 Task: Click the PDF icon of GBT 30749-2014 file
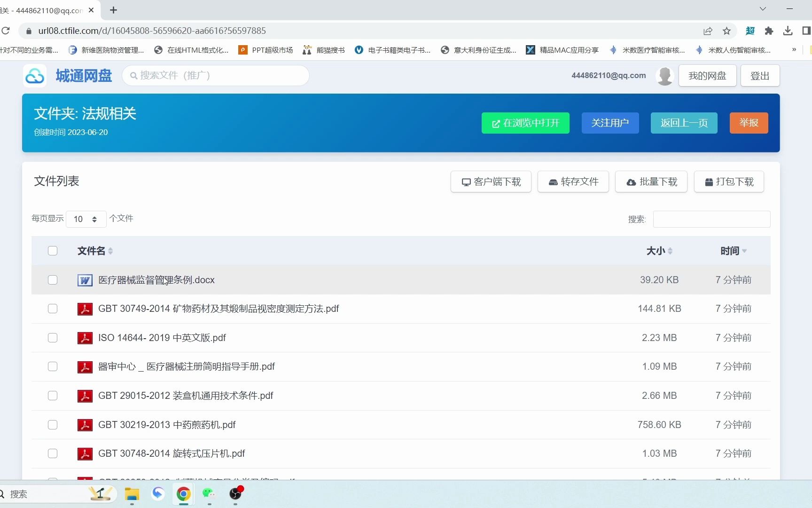coord(85,309)
